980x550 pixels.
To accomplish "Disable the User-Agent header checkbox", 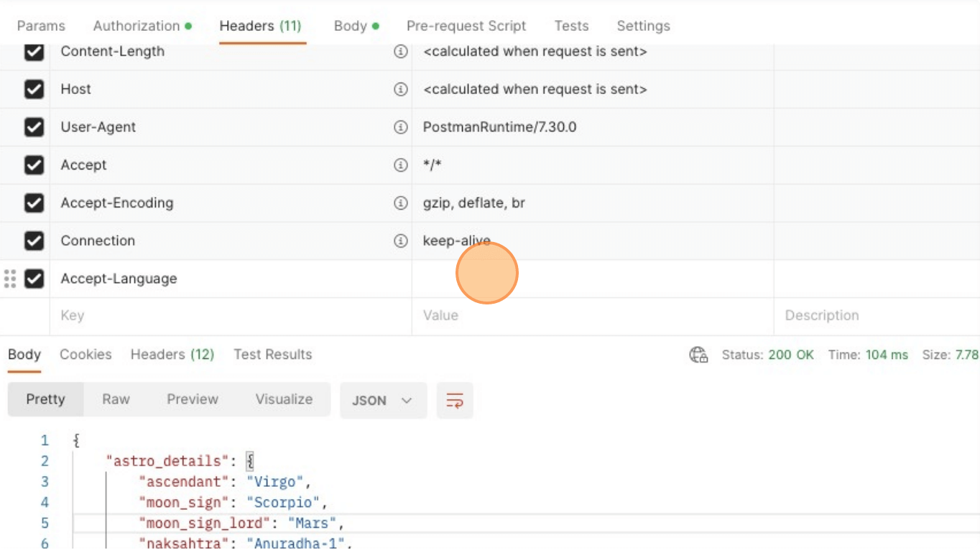I will pos(34,127).
